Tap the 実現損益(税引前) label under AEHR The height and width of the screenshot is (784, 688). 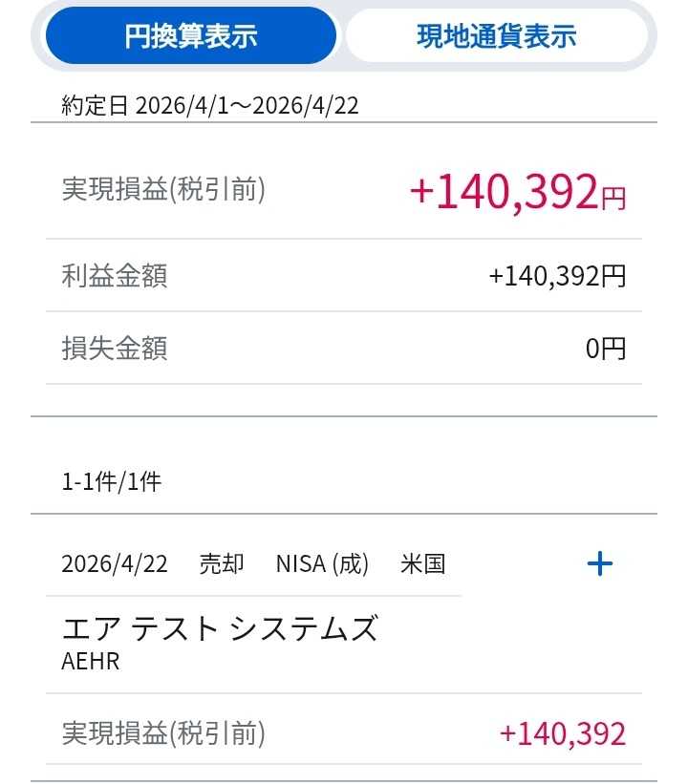point(163,733)
